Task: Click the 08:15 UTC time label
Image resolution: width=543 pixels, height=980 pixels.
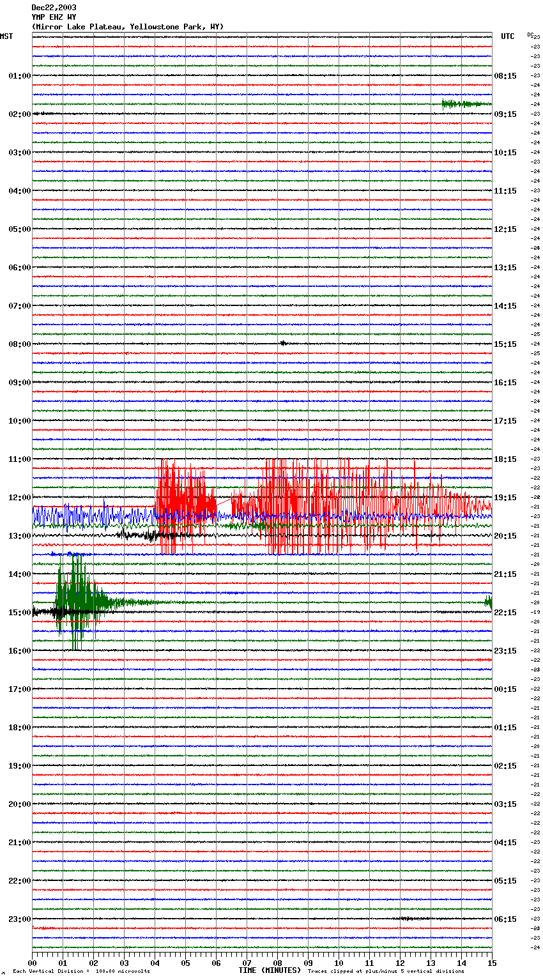Action: [505, 76]
